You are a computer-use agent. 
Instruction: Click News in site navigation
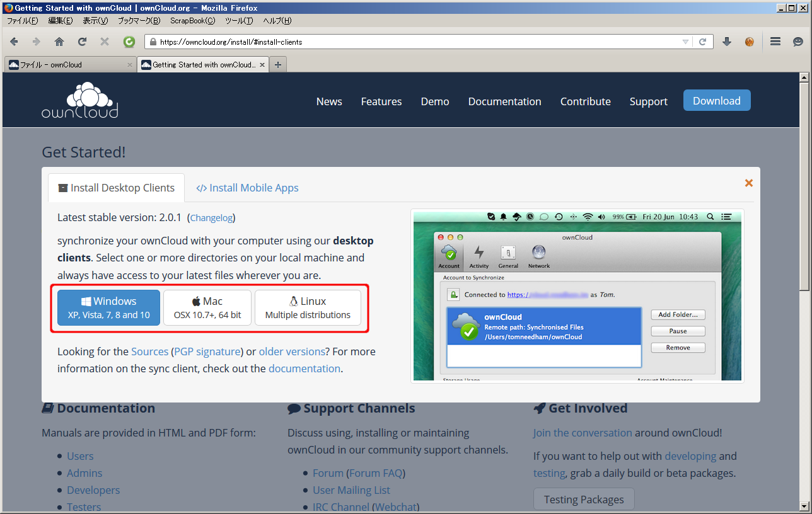(329, 101)
